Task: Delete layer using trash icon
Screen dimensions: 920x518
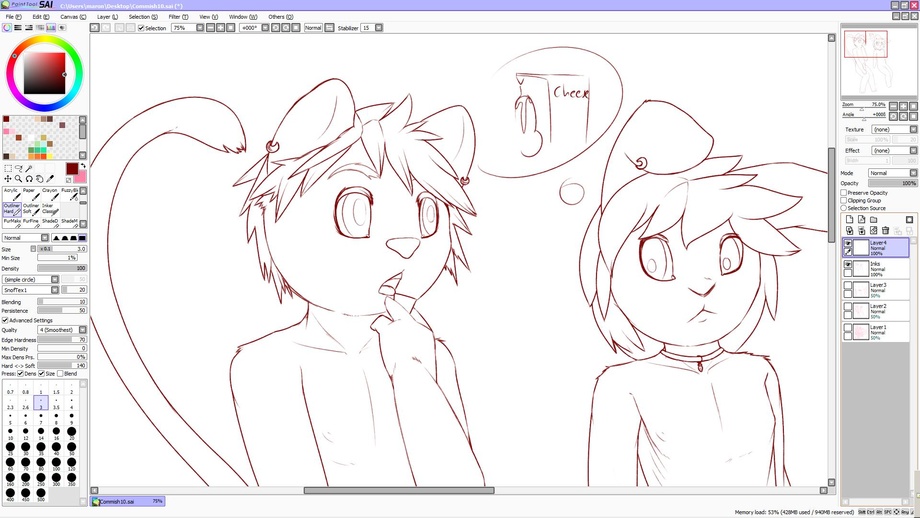Action: [x=885, y=231]
